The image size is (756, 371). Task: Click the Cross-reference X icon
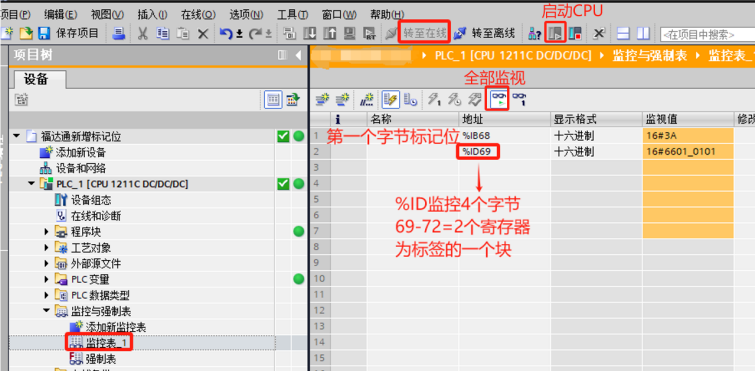(x=598, y=33)
